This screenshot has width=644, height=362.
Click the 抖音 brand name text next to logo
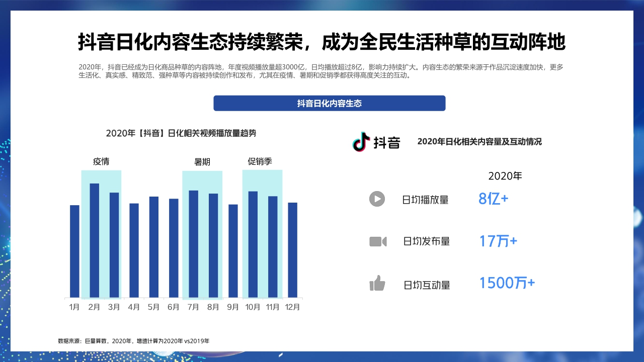[x=387, y=143]
